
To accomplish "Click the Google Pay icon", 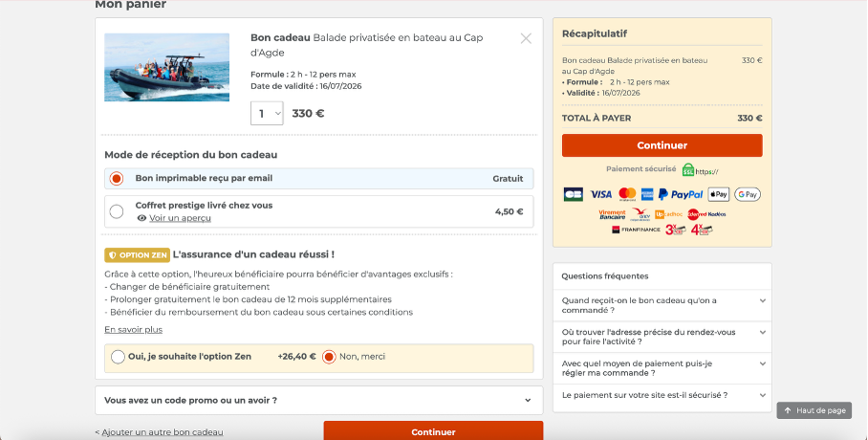I will coord(748,194).
